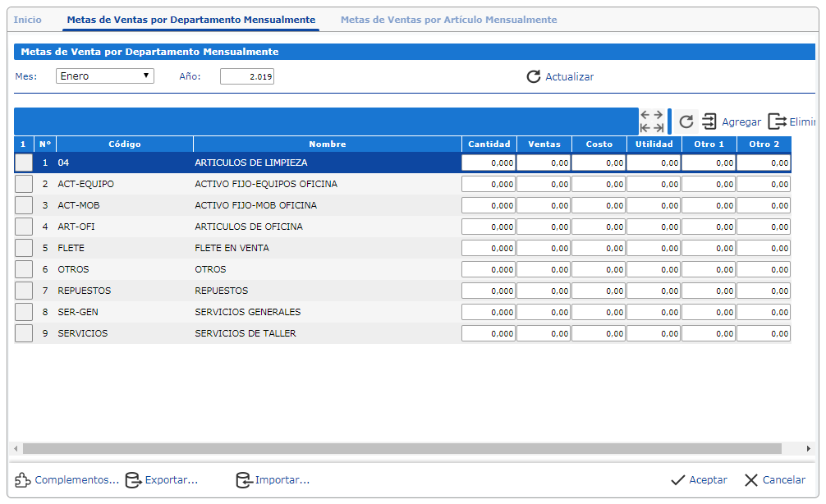
Task: Select the checkbox next to FLETE
Action: 24,248
